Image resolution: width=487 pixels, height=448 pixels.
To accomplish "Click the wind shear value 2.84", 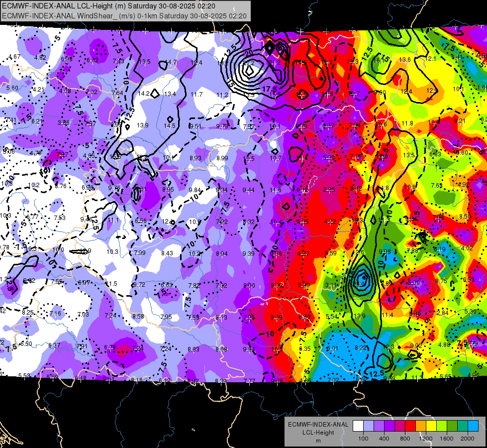I will 443,313.
